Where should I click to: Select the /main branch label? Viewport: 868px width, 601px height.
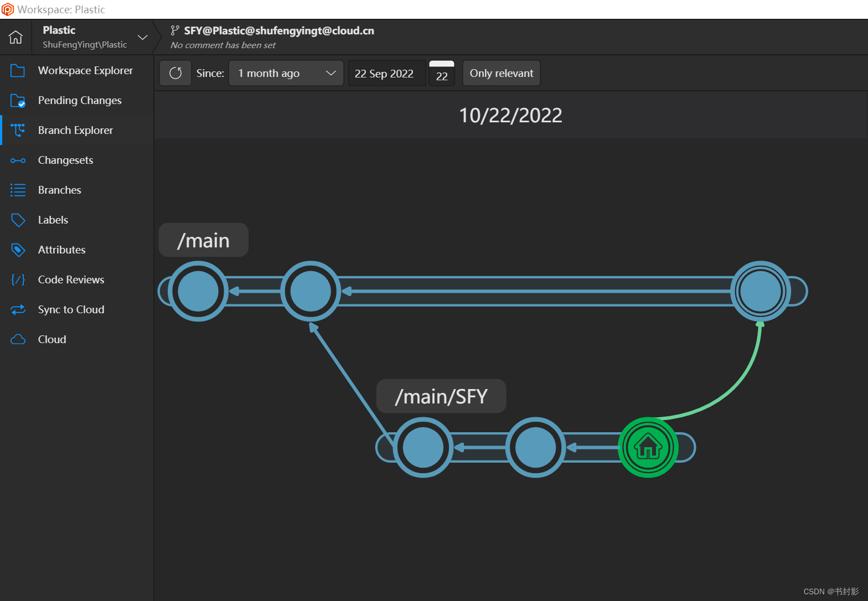point(203,240)
